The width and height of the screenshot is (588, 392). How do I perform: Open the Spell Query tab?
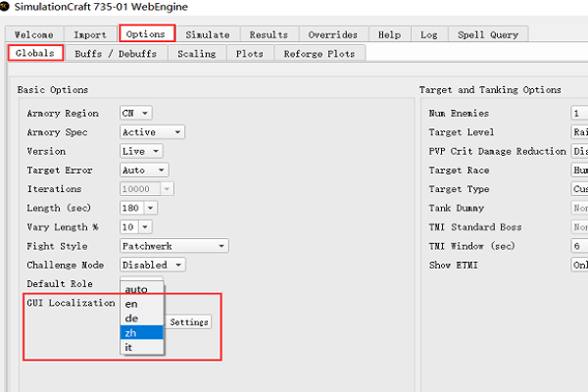coord(488,35)
